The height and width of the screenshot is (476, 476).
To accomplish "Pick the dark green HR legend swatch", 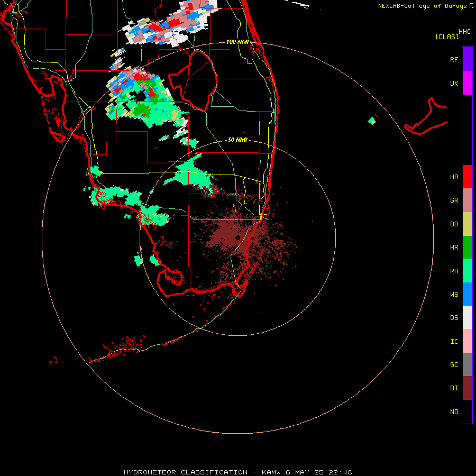I will point(467,248).
